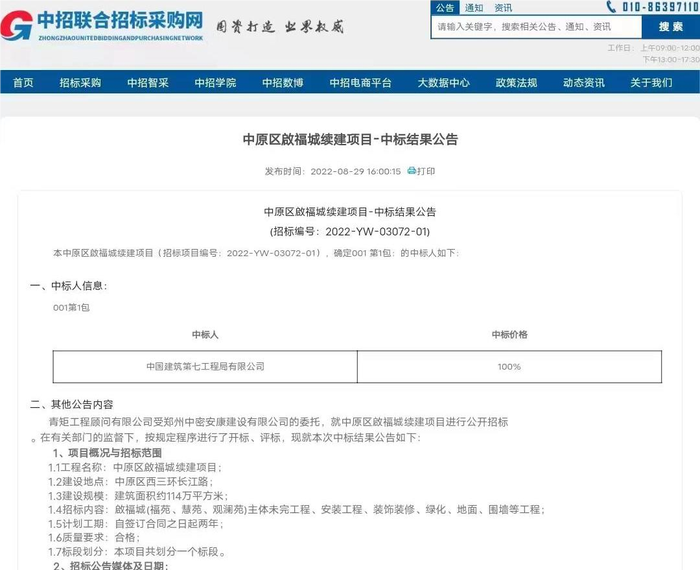Open the 大数据中心 menu item
This screenshot has width=700, height=570.
[443, 83]
